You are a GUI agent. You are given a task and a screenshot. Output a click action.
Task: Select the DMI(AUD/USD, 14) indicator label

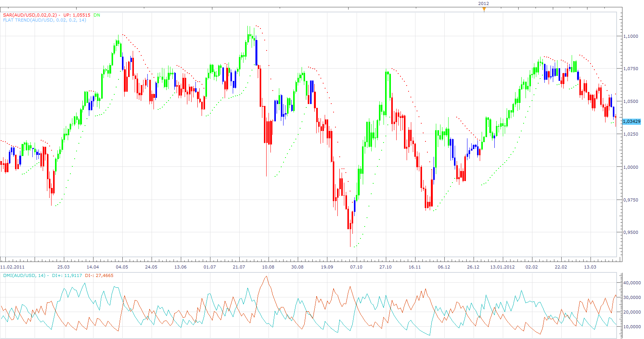pyautogui.click(x=24, y=275)
